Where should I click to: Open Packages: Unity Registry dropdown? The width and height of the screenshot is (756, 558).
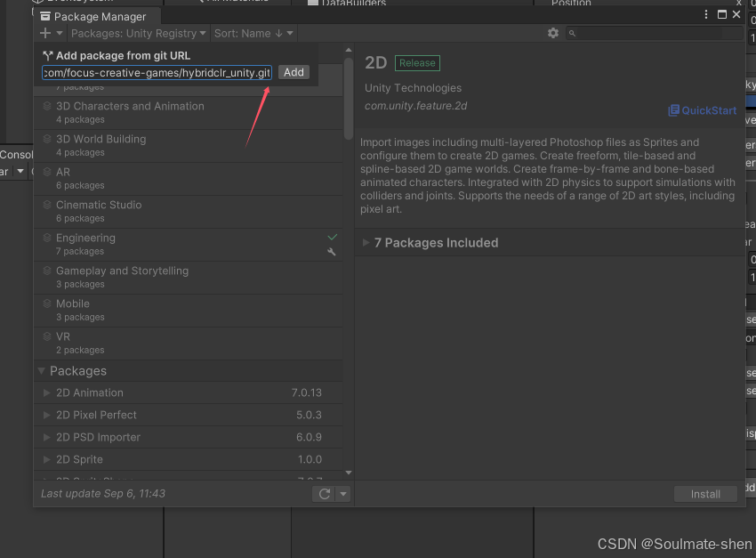139,33
